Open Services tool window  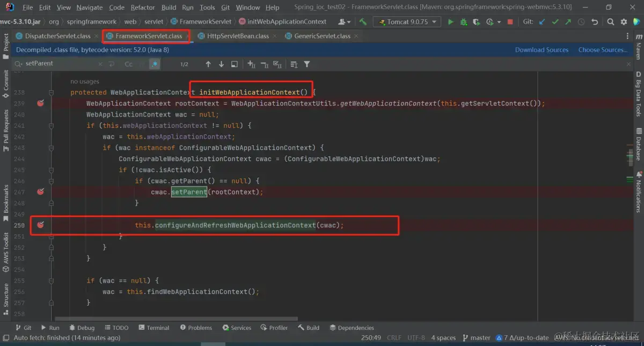point(237,328)
